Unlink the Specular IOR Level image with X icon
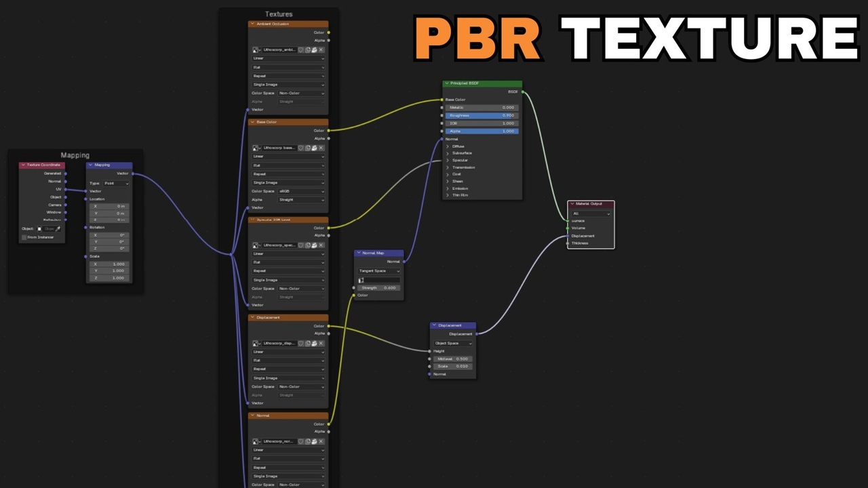 tap(321, 245)
